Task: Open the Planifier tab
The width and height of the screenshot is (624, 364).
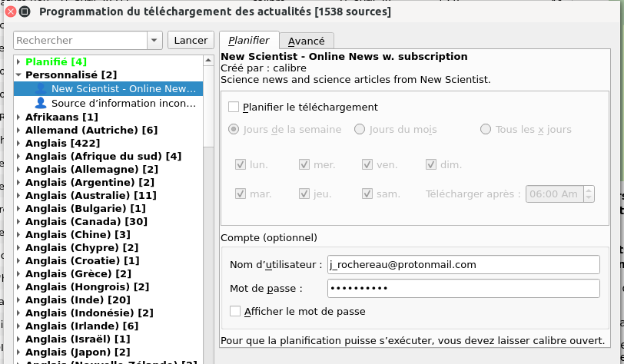Action: click(248, 40)
